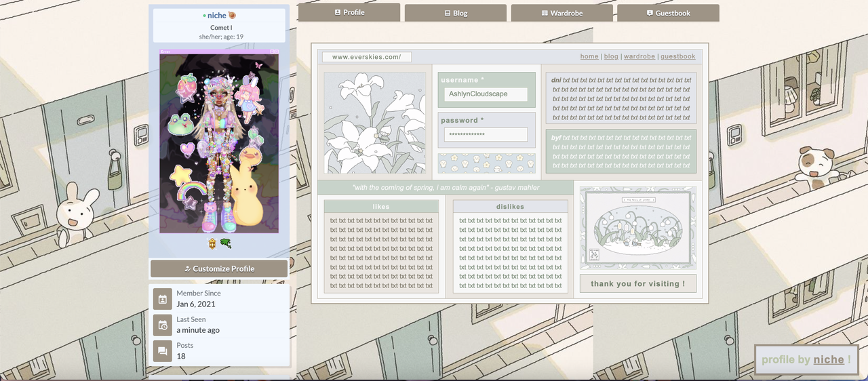Image resolution: width=868 pixels, height=381 pixels.
Task: Click the likes heading
Action: pos(381,206)
